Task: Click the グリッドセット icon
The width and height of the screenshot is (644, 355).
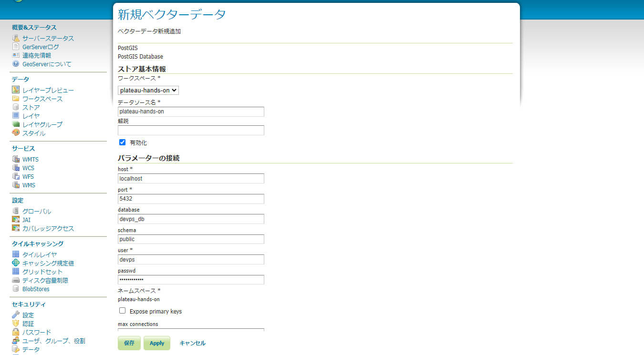Action: (16, 272)
